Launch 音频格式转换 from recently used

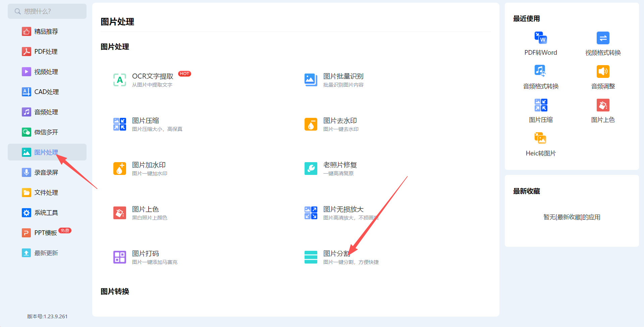pos(541,77)
